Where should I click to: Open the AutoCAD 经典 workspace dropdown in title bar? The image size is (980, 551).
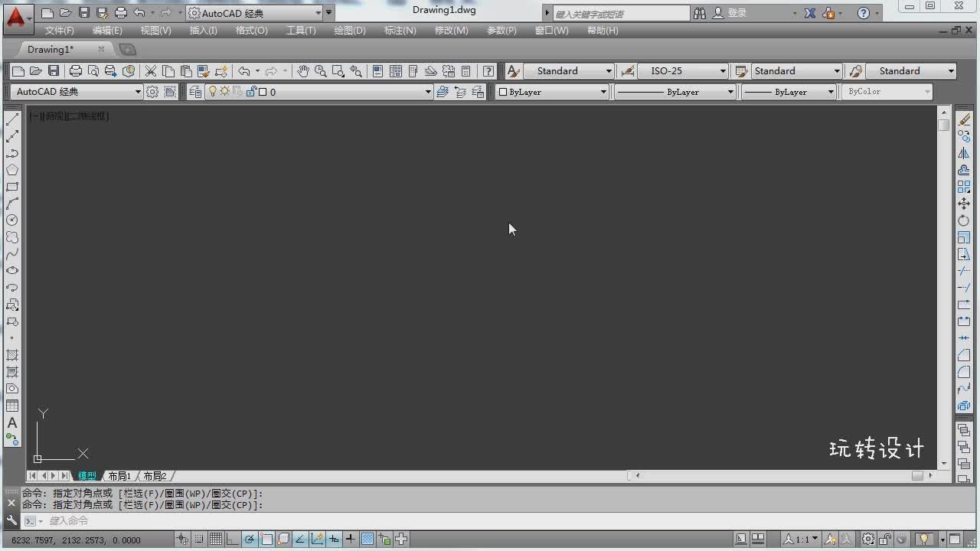tap(318, 13)
